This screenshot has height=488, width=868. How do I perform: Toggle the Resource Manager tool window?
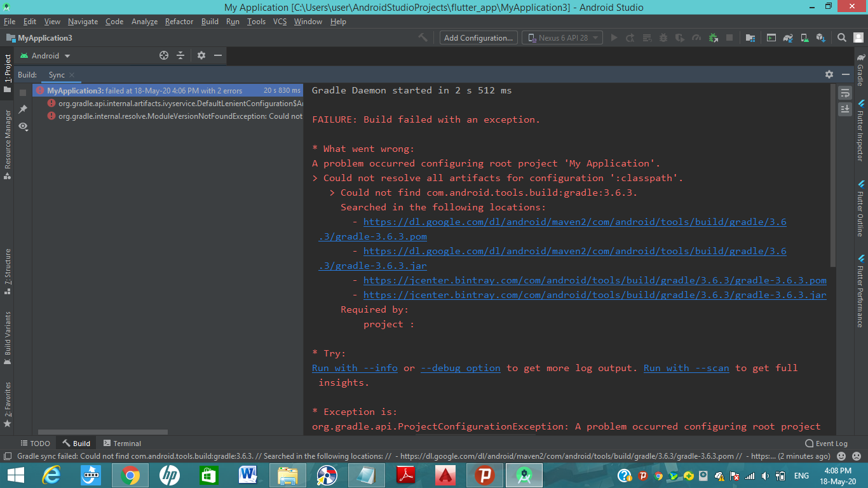(8, 145)
